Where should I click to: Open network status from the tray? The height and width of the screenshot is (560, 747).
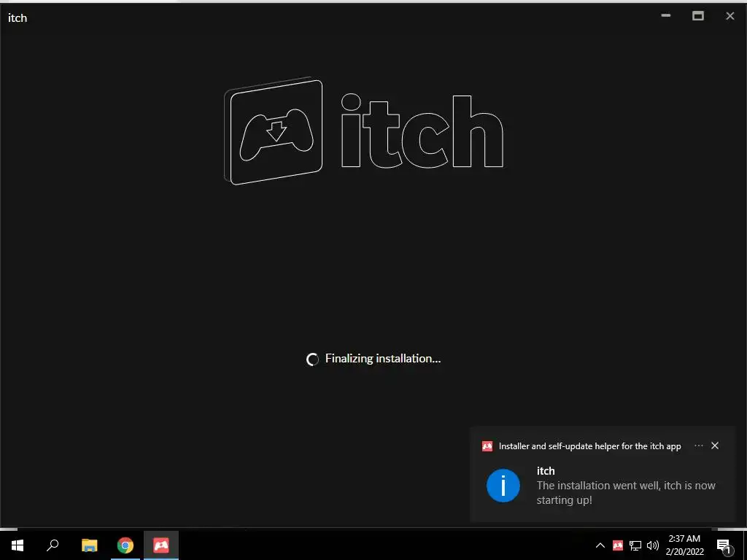point(635,545)
